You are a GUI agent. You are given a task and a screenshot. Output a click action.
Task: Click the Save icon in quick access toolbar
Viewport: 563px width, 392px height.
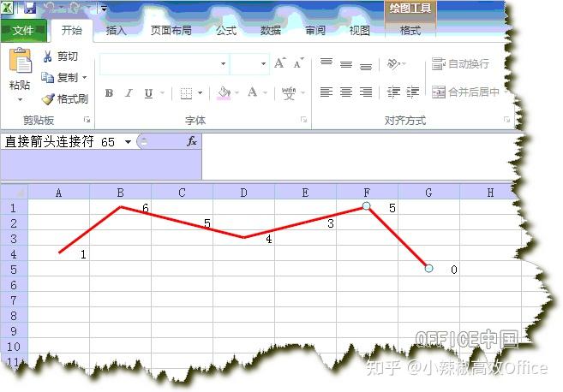click(30, 8)
